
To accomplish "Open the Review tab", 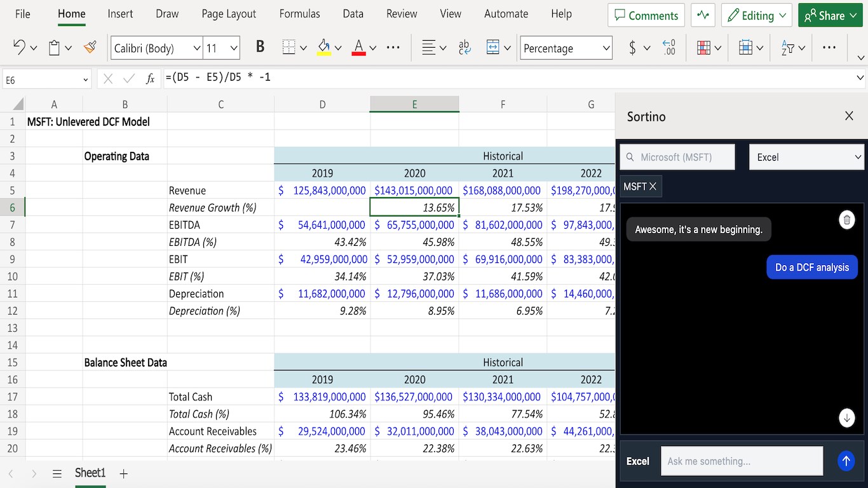I will click(402, 14).
